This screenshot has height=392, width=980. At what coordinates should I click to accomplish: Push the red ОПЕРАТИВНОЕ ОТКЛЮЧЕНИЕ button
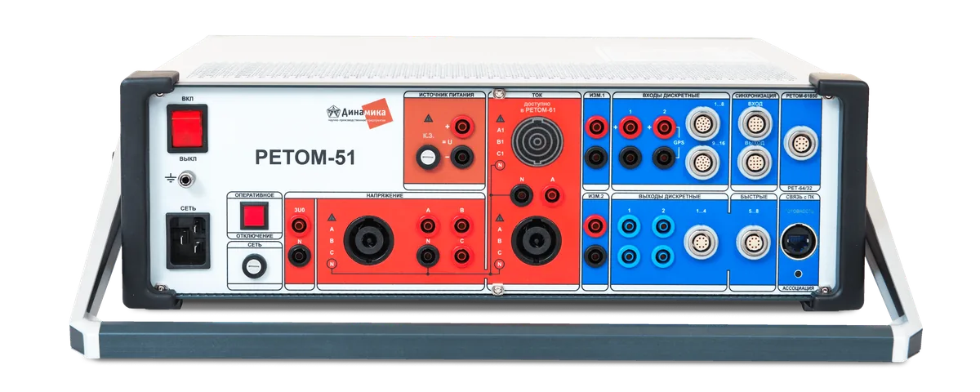pyautogui.click(x=255, y=216)
